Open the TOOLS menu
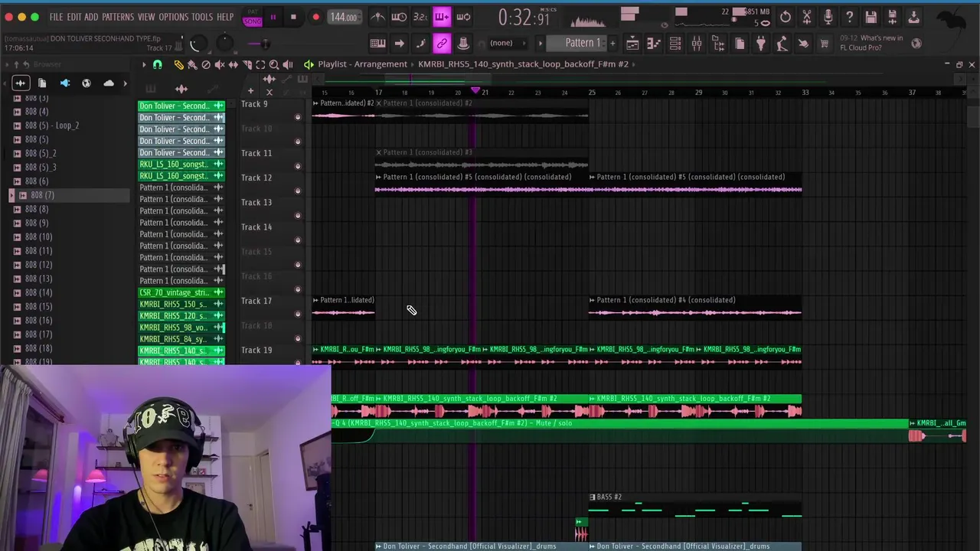Viewport: 980px width, 551px height. coord(202,17)
